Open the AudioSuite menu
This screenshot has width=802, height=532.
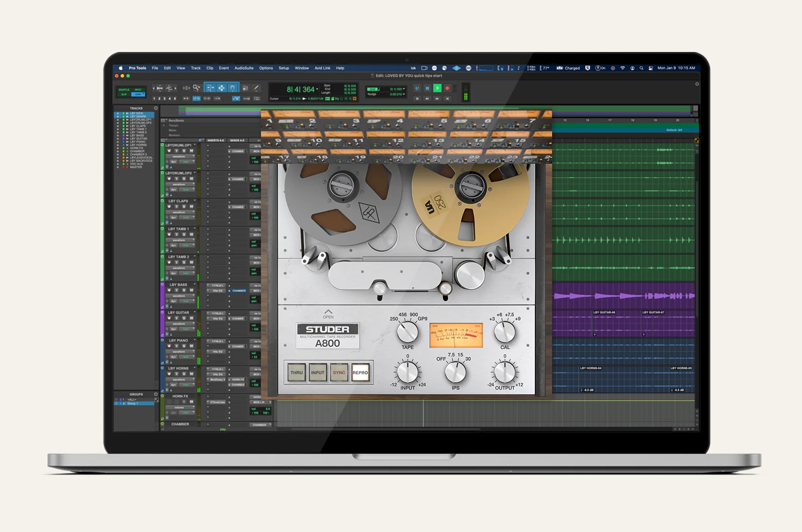(243, 68)
